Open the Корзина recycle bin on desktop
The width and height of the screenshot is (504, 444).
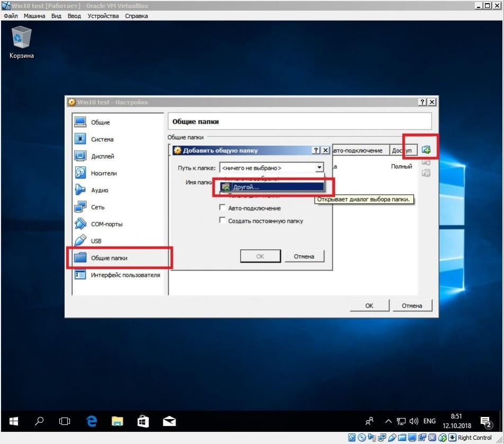(x=22, y=42)
